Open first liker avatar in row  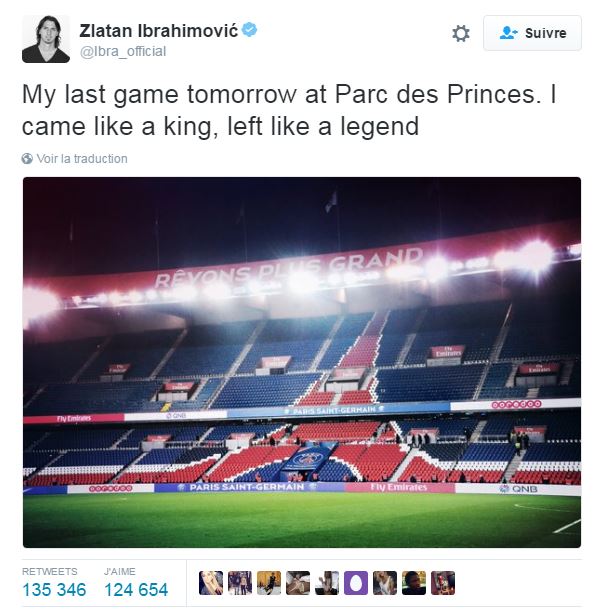(x=211, y=583)
